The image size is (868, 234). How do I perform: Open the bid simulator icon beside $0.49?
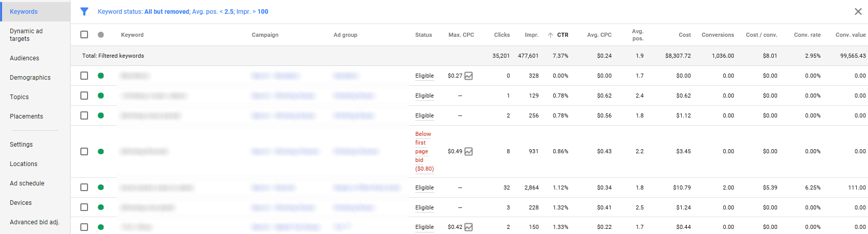468,152
